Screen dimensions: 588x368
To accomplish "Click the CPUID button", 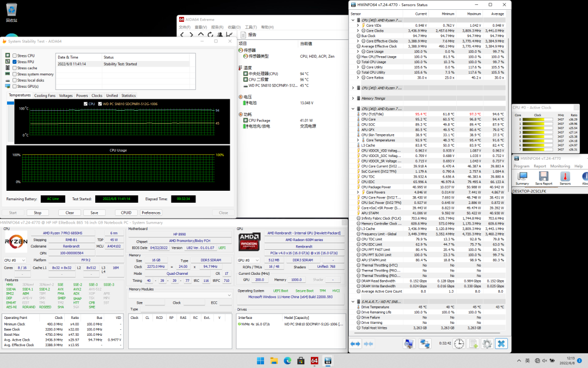I will click(x=126, y=213).
